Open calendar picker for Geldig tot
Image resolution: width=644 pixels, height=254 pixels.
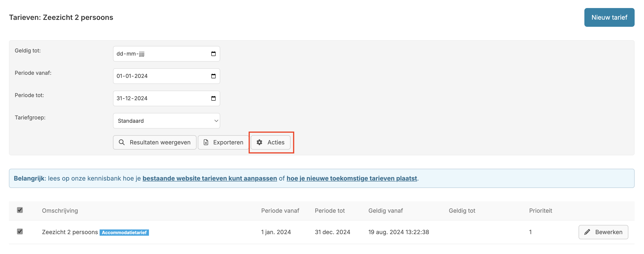tap(213, 54)
